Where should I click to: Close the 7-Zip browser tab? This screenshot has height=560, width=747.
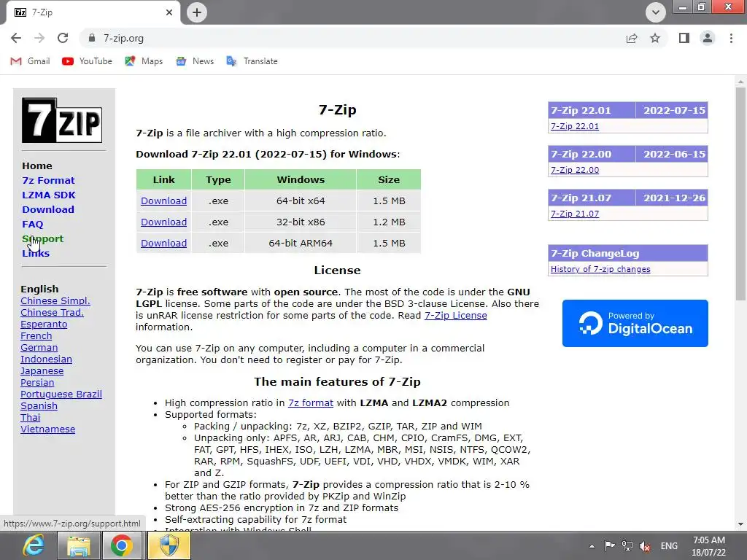(x=169, y=12)
